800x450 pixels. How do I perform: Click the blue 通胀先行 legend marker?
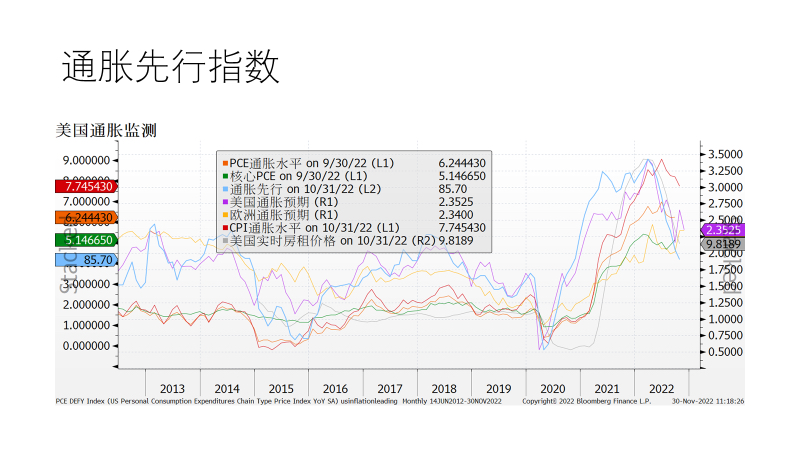tap(226, 188)
